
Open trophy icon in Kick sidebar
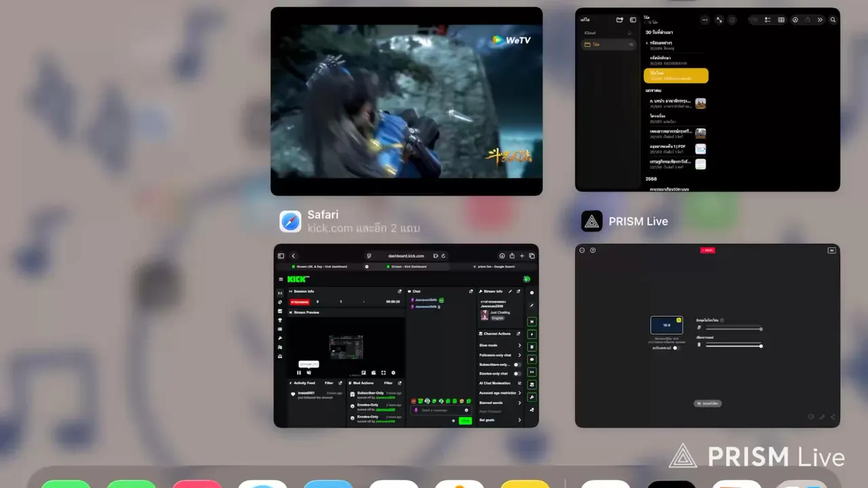coord(280,320)
